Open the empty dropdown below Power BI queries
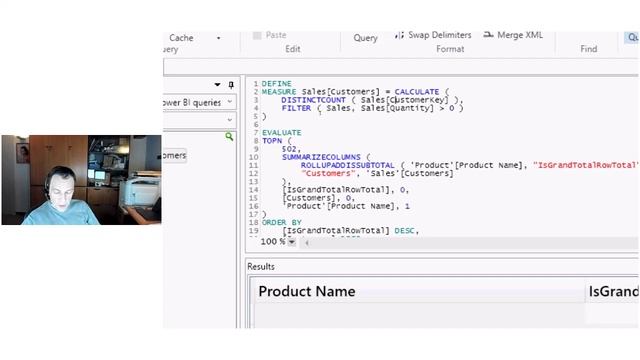 pyautogui.click(x=230, y=120)
